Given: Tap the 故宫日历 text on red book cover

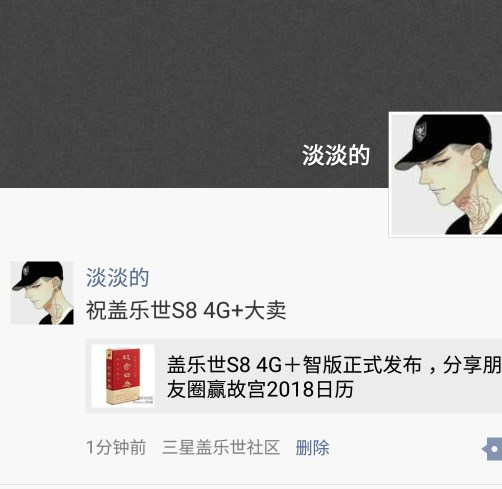Looking at the screenshot, I should [122, 371].
